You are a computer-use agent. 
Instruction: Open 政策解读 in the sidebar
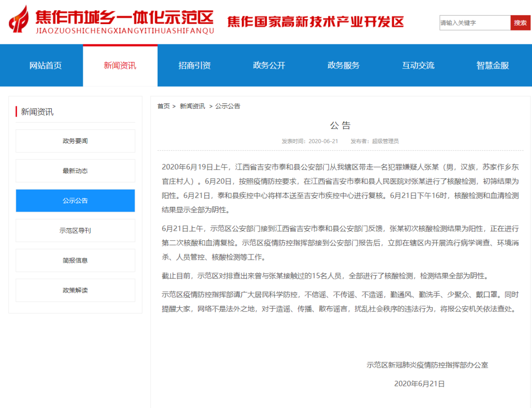coord(75,290)
